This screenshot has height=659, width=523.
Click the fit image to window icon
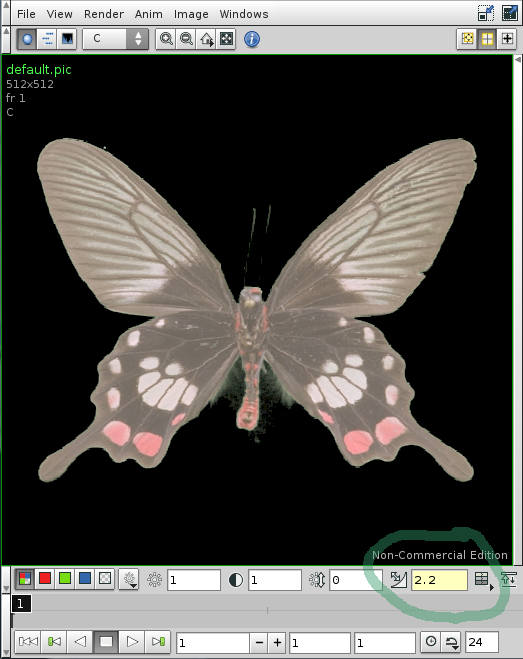(x=226, y=39)
